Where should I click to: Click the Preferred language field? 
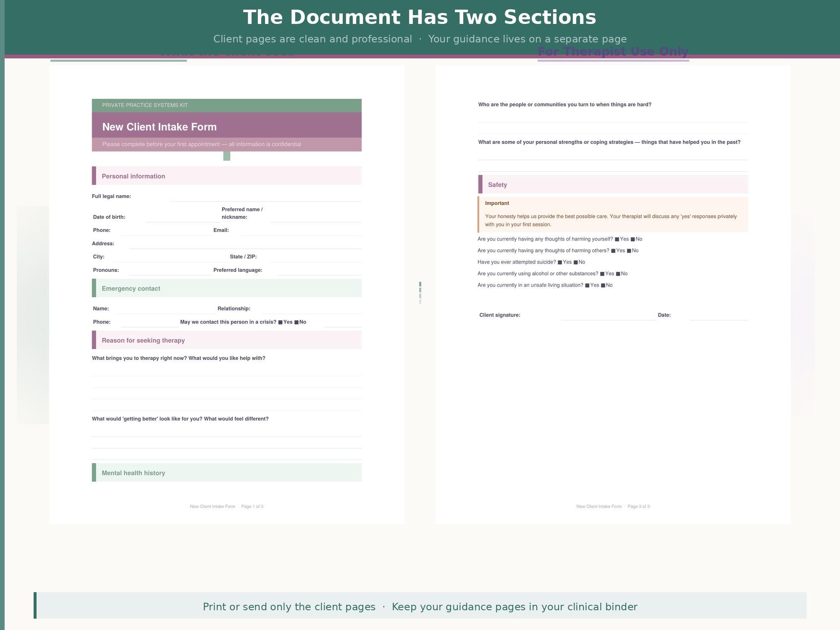pyautogui.click(x=320, y=270)
